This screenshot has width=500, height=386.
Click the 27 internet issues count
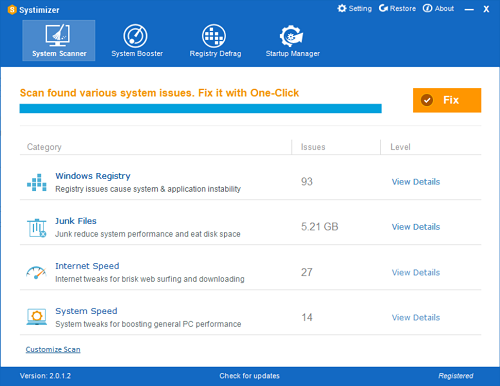[x=307, y=272]
